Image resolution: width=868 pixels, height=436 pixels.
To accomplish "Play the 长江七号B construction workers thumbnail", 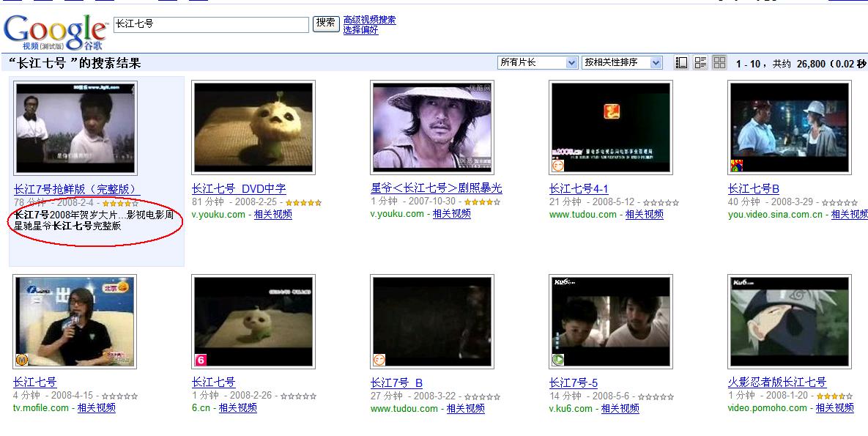I will [x=790, y=128].
